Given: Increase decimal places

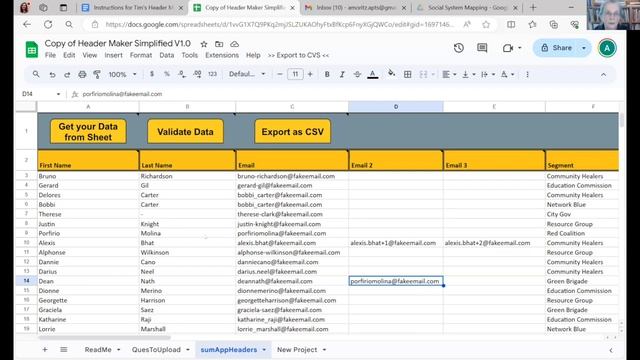Looking at the screenshot, I should pos(197,74).
